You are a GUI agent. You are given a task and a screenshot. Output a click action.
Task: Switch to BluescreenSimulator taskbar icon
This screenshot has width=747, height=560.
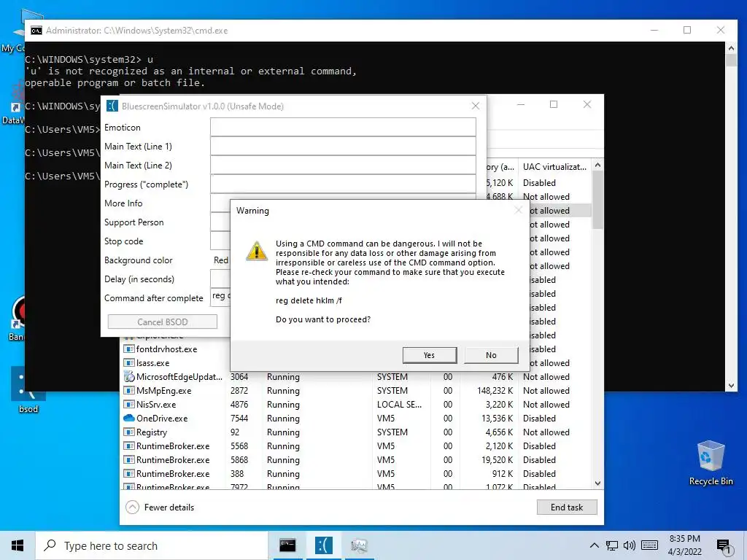tap(323, 545)
